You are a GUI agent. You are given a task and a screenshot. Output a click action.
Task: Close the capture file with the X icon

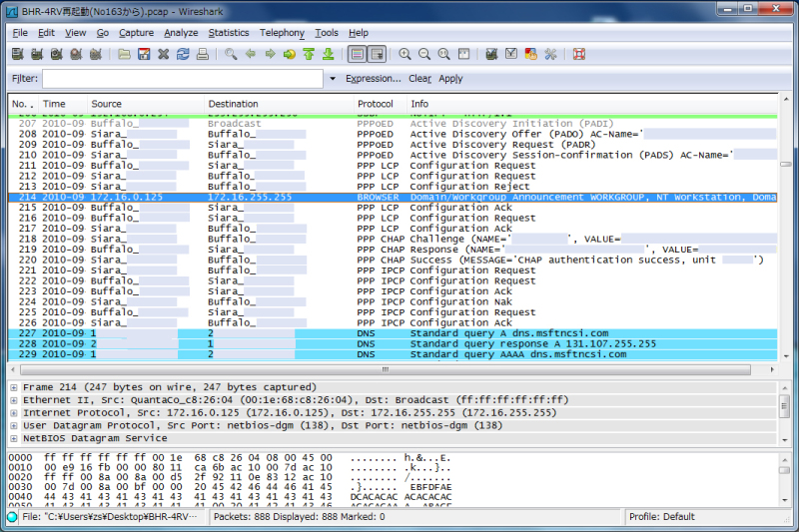point(164,54)
